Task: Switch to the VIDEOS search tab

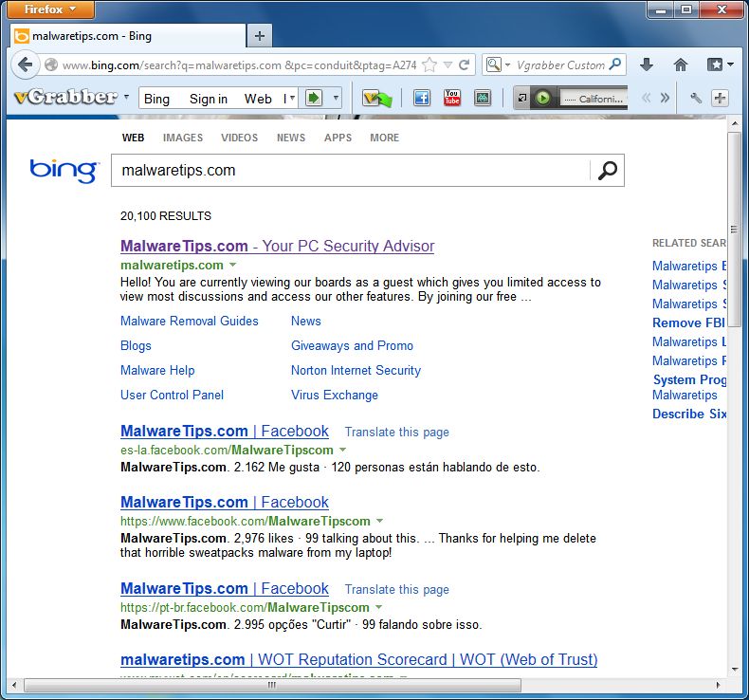Action: pos(239,138)
